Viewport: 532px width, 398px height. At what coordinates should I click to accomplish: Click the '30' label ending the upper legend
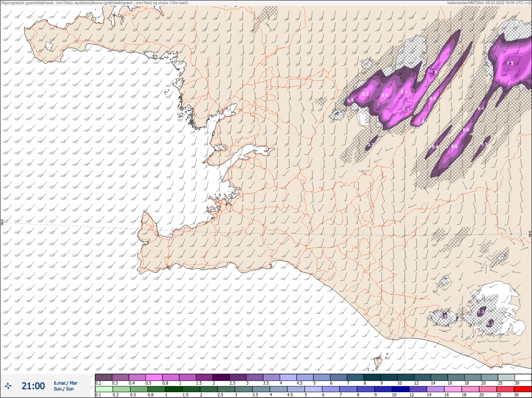(x=517, y=383)
